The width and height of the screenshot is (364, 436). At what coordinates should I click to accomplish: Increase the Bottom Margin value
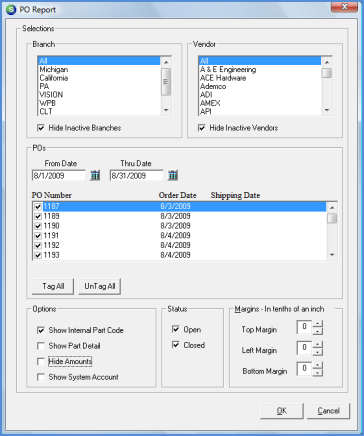coord(318,365)
